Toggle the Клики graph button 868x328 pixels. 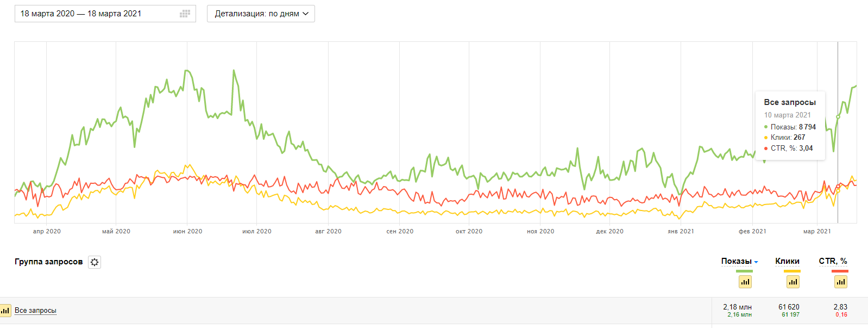792,282
